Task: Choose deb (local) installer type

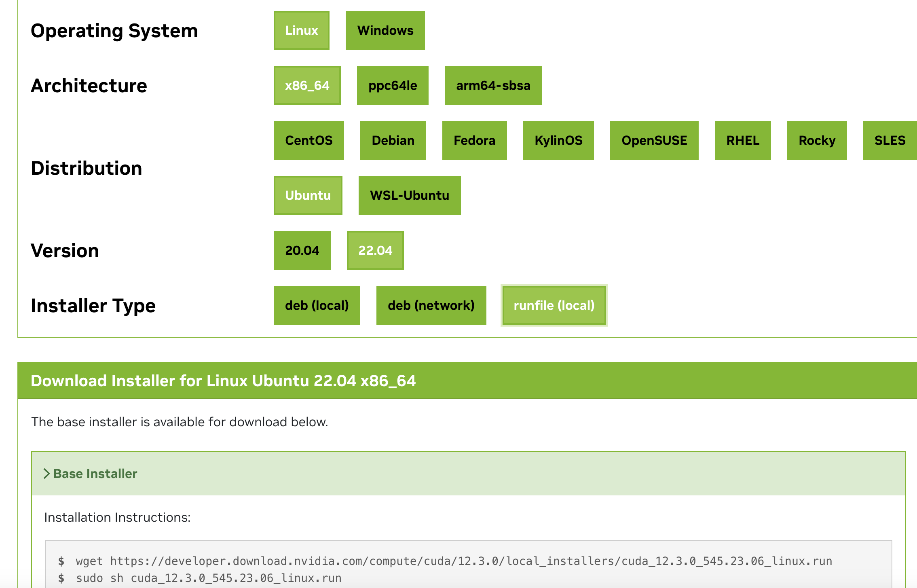Action: pos(317,305)
